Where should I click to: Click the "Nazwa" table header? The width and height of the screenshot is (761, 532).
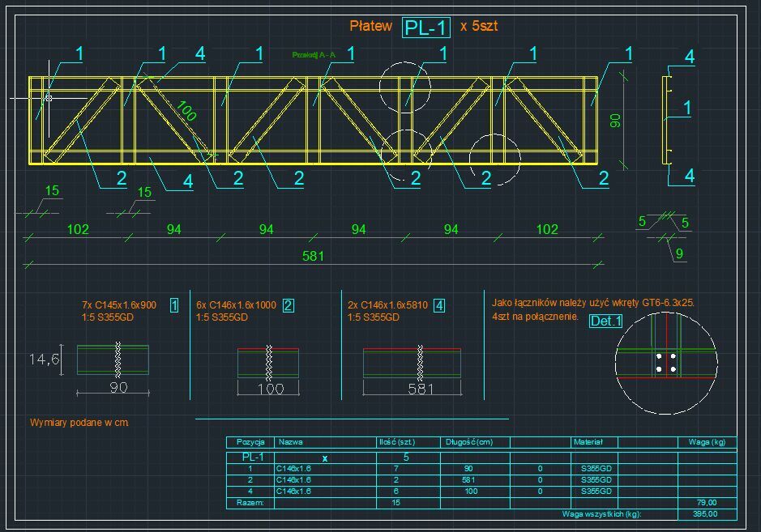pyautogui.click(x=291, y=442)
